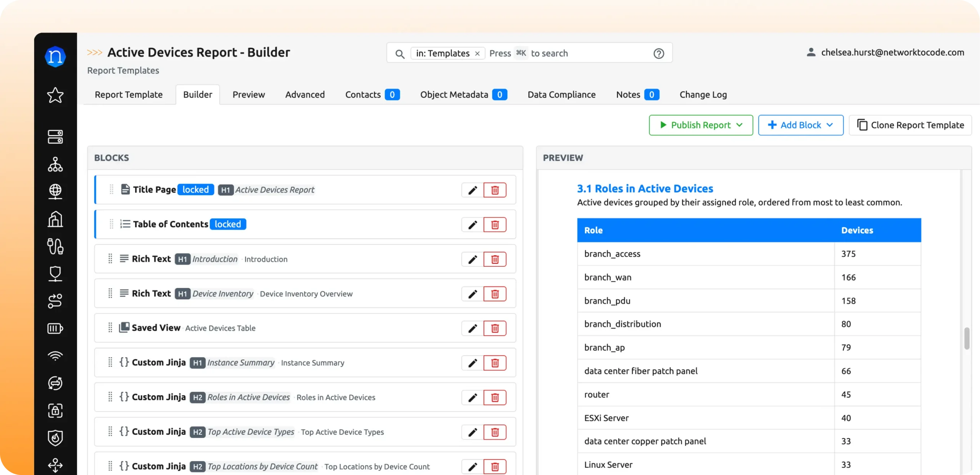Open the Data Compliance tab
This screenshot has width=980, height=475.
(x=562, y=95)
